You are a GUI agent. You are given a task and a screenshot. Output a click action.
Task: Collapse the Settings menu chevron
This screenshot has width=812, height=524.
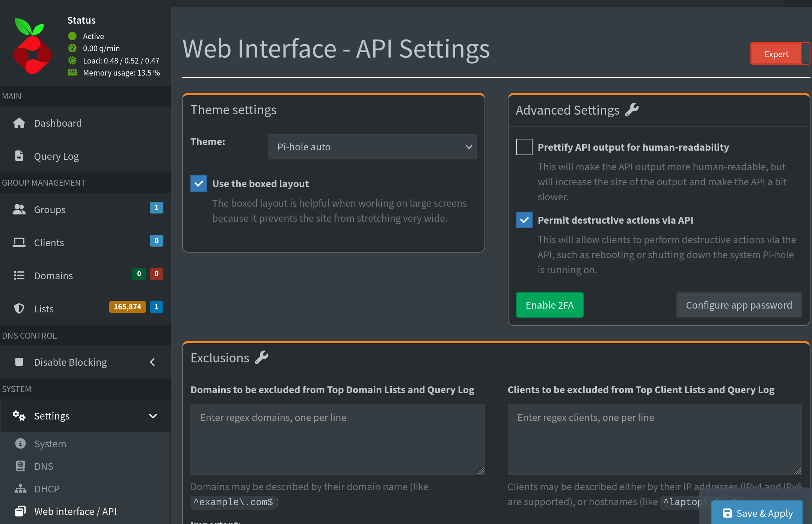[x=153, y=416]
